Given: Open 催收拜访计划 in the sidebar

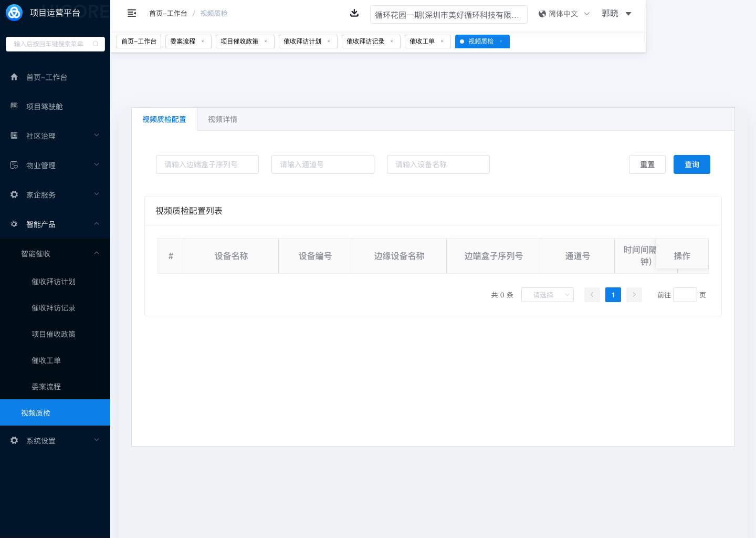Looking at the screenshot, I should coord(54,282).
